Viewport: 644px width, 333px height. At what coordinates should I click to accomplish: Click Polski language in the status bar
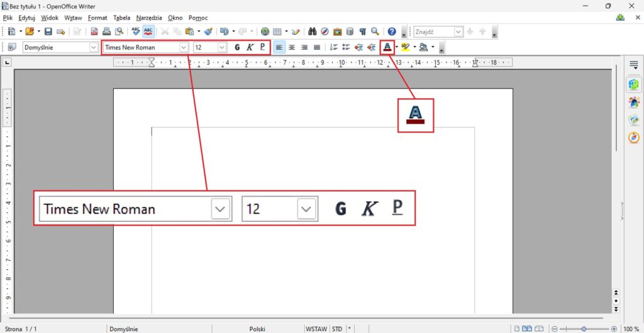[257, 329]
